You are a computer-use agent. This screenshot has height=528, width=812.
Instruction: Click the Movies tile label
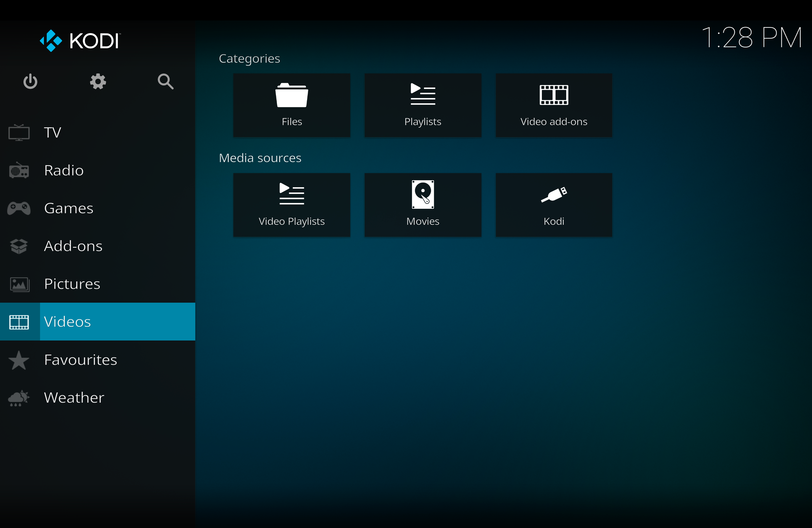(x=423, y=221)
